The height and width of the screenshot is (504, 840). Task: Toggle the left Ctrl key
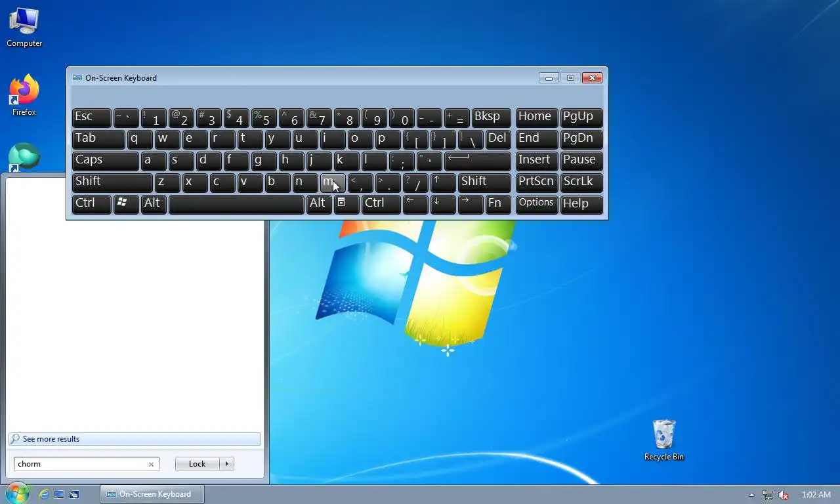pyautogui.click(x=91, y=204)
